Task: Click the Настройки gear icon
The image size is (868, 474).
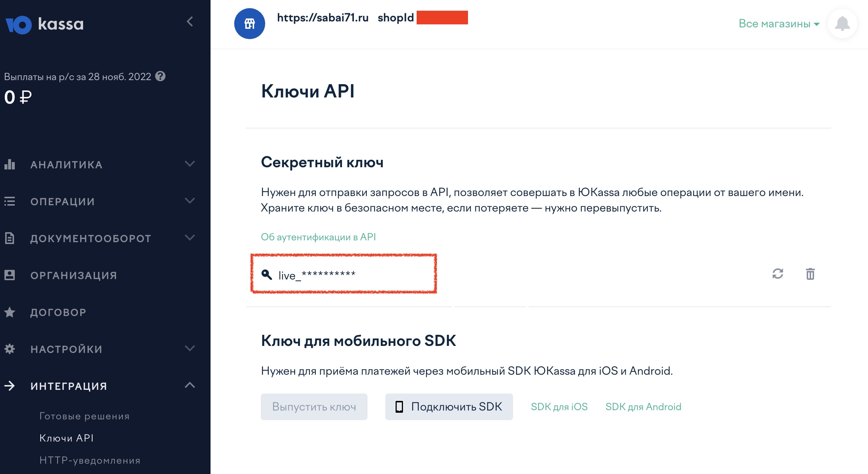Action: coord(10,349)
